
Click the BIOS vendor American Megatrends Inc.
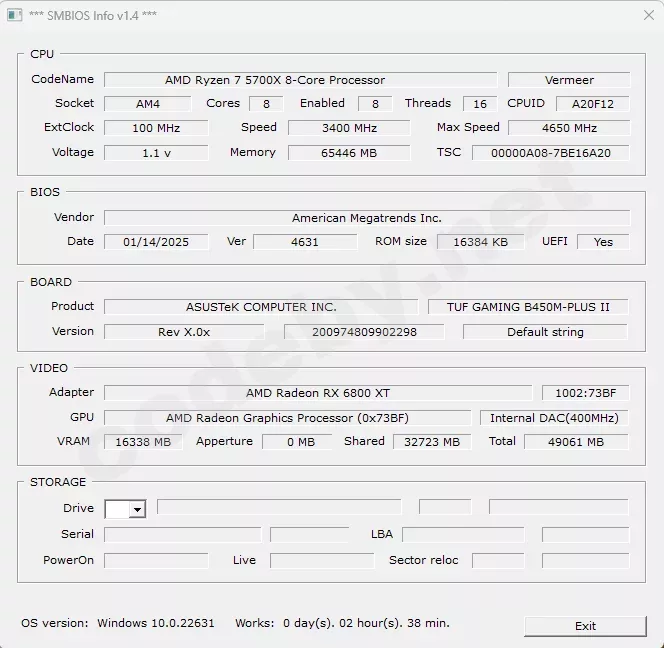pyautogui.click(x=367, y=218)
